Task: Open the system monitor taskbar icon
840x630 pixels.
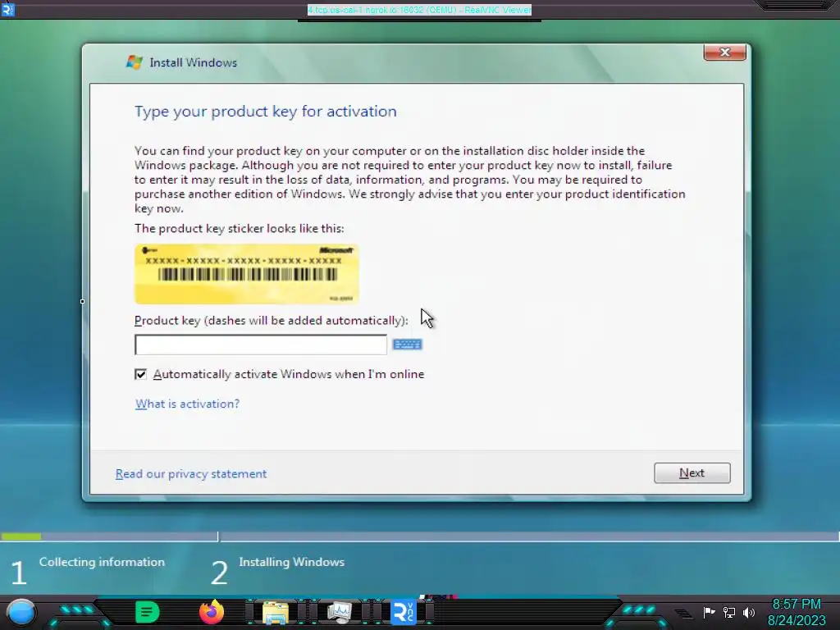Action: tap(339, 613)
